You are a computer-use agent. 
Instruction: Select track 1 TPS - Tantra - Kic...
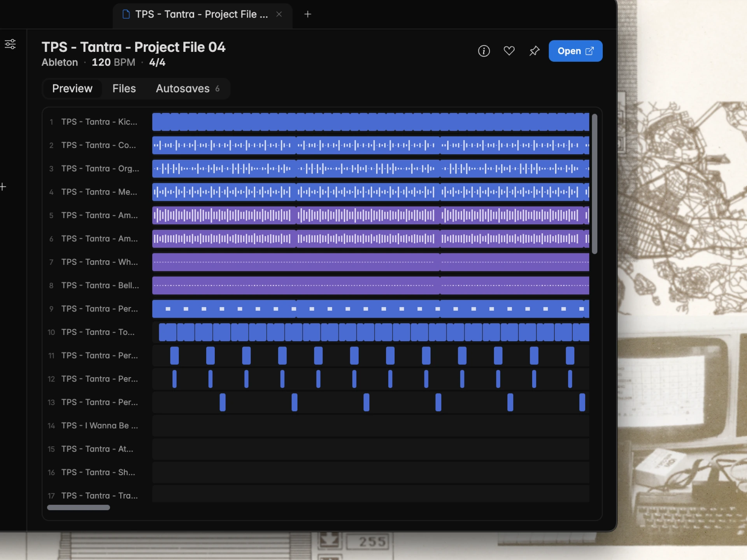[99, 122]
